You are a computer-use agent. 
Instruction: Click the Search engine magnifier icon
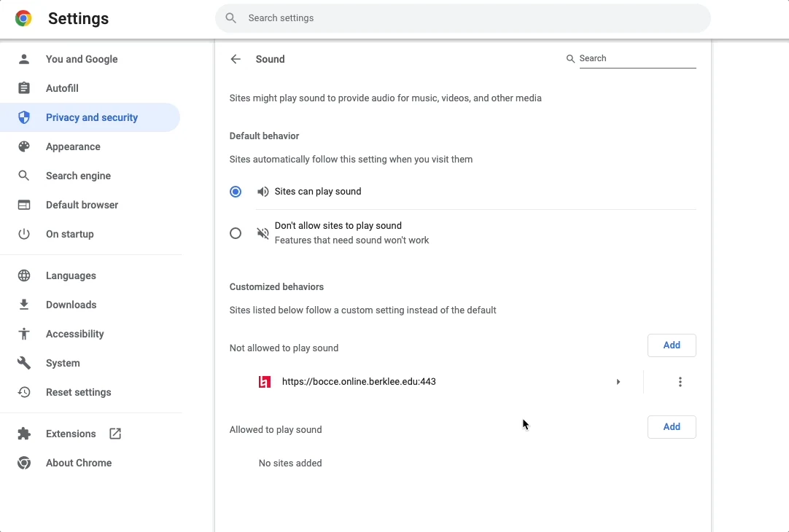click(23, 176)
